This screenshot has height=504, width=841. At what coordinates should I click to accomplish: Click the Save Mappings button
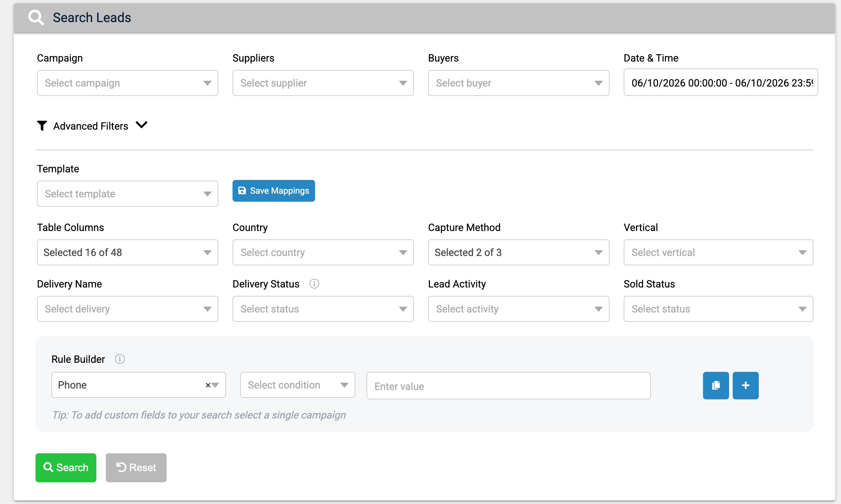(274, 191)
